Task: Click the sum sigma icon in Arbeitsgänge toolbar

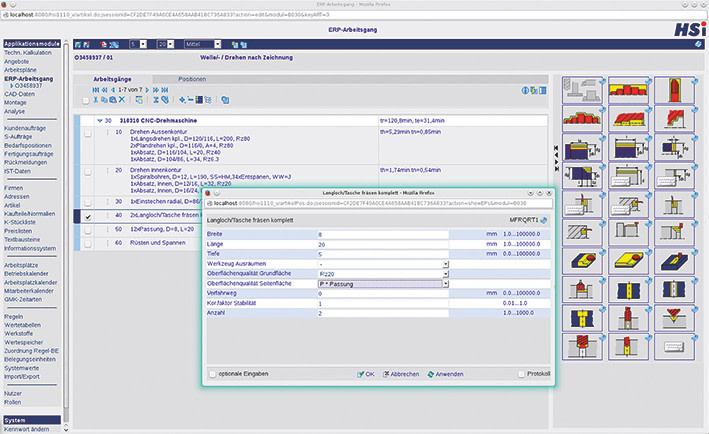Action: (x=156, y=99)
